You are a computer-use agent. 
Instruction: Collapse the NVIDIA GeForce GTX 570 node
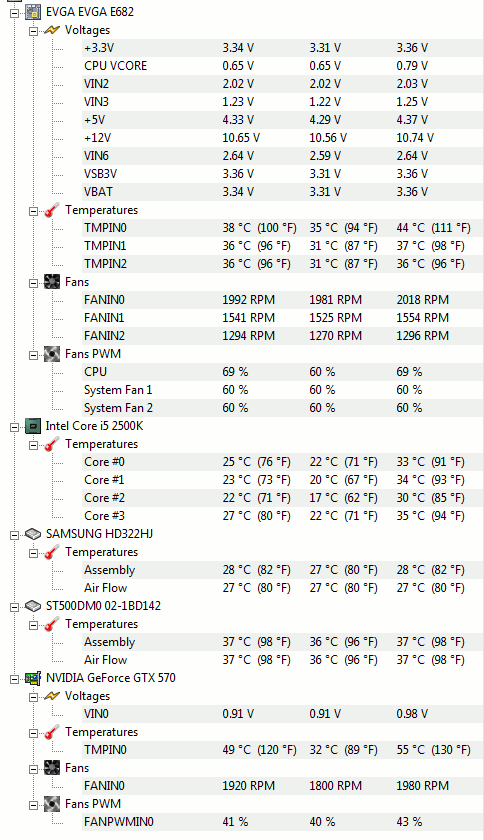14,679
